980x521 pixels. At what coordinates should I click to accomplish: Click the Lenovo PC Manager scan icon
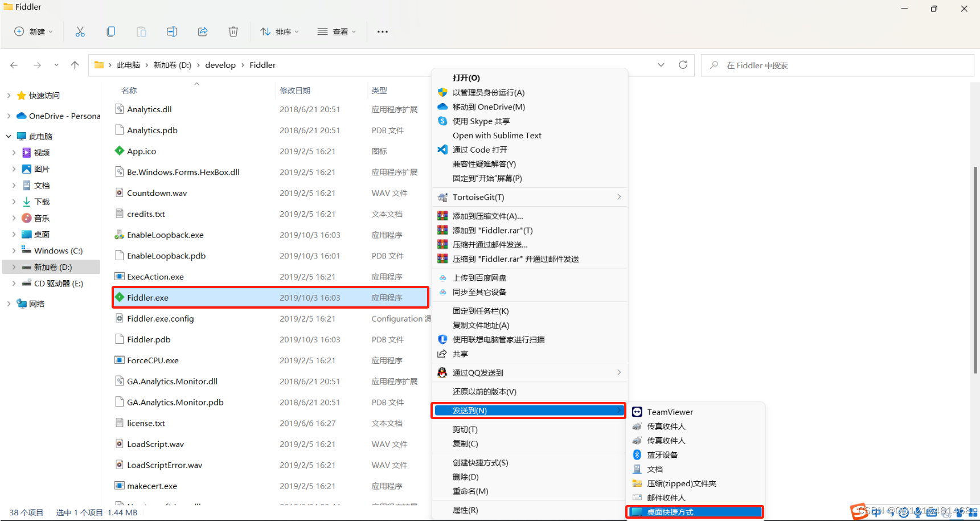[x=442, y=339]
